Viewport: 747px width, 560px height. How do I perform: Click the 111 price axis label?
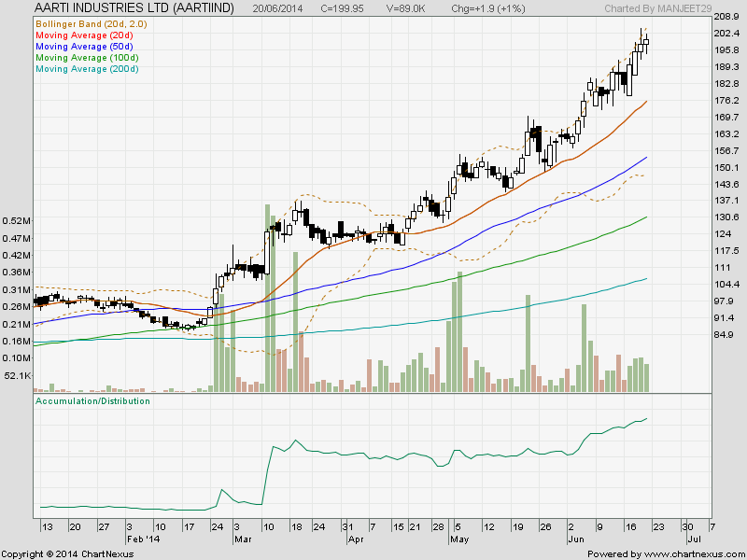tap(722, 268)
